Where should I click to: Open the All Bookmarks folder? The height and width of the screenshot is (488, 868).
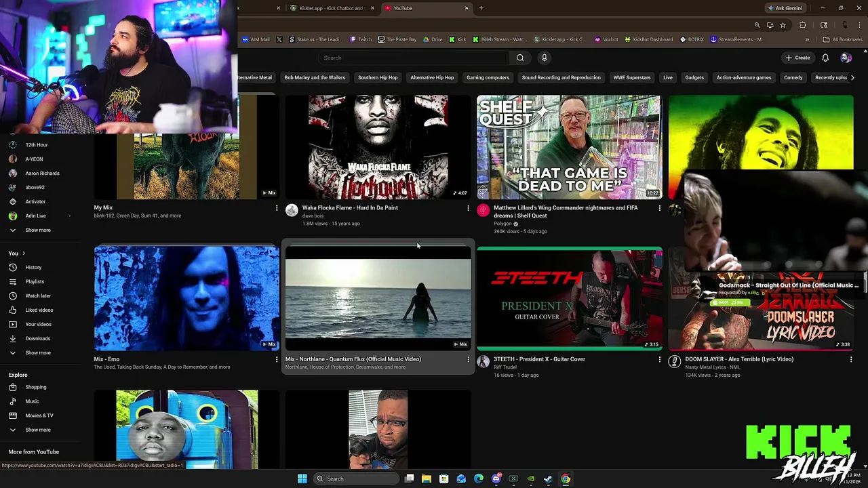point(842,39)
